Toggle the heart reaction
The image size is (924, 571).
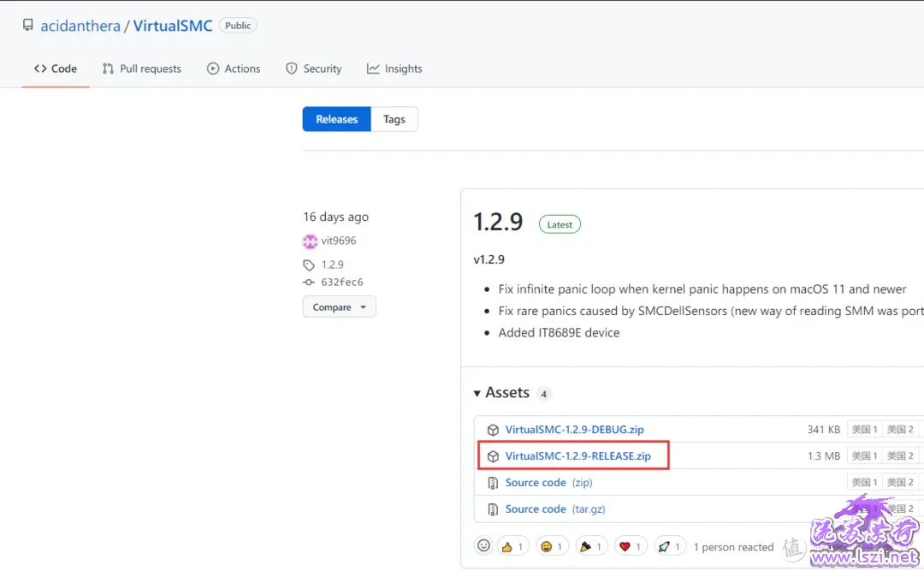(x=631, y=547)
